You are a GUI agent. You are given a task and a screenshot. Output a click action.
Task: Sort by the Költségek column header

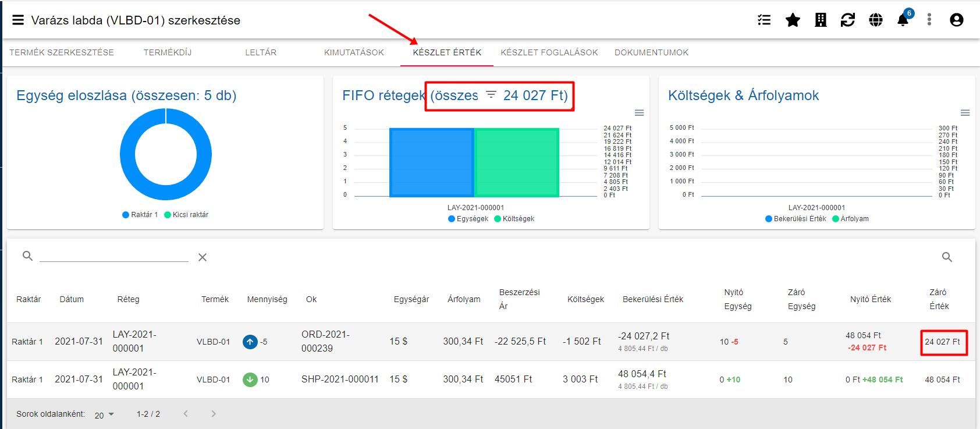pos(585,299)
